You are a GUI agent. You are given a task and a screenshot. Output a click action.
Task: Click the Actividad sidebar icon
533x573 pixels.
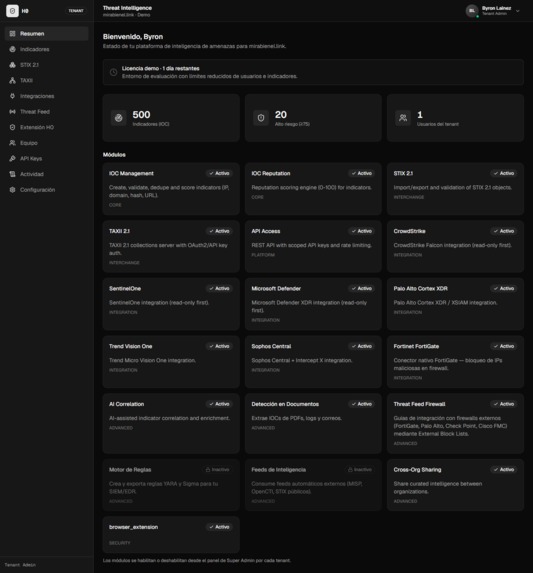12,174
